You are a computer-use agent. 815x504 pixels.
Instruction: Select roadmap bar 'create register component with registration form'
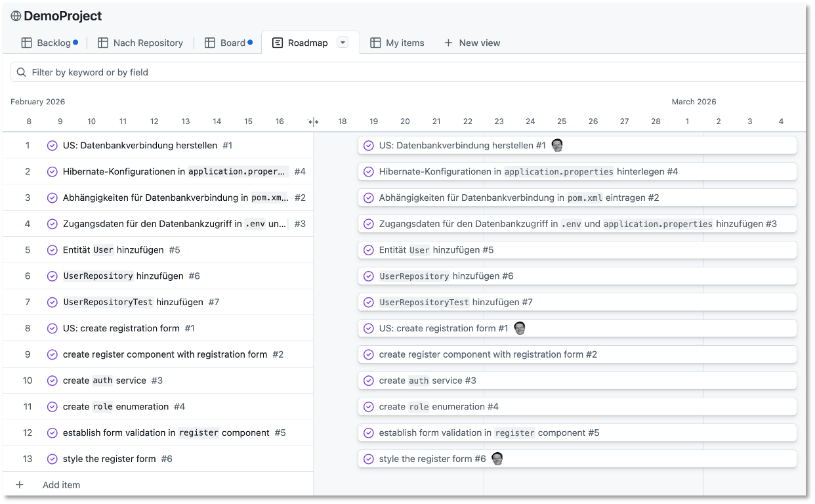tap(577, 354)
